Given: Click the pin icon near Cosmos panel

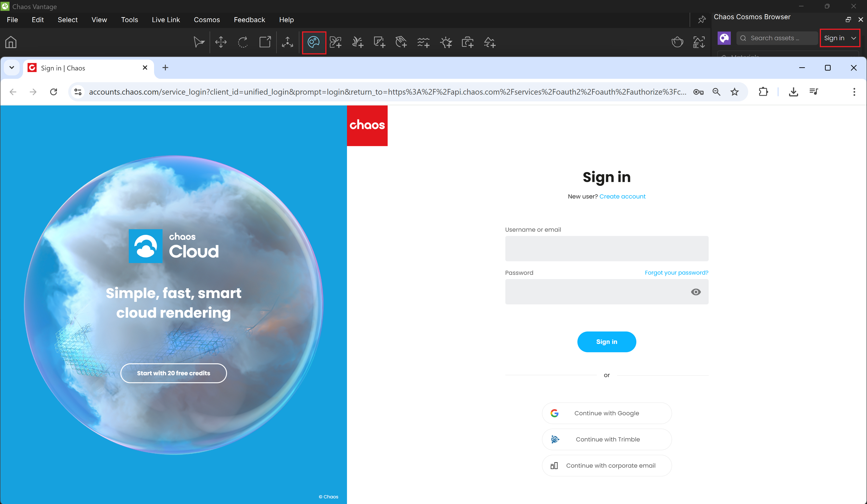Looking at the screenshot, I should (x=702, y=20).
